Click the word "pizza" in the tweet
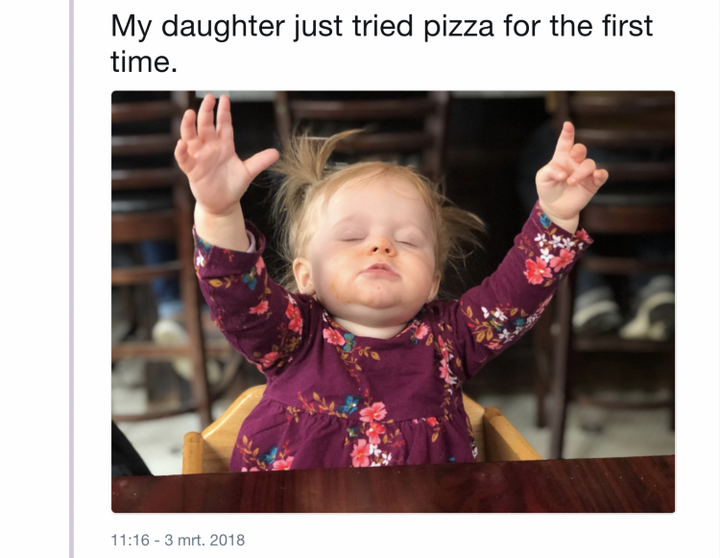 point(458,27)
